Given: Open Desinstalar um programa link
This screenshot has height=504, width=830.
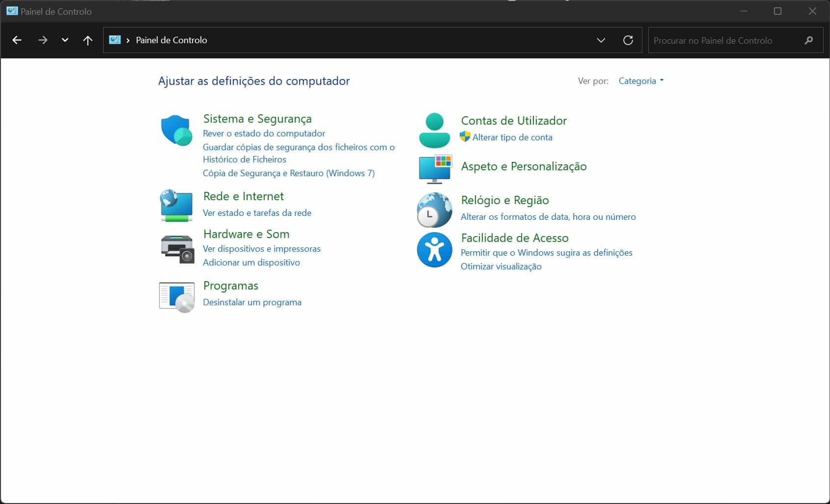Looking at the screenshot, I should point(252,302).
